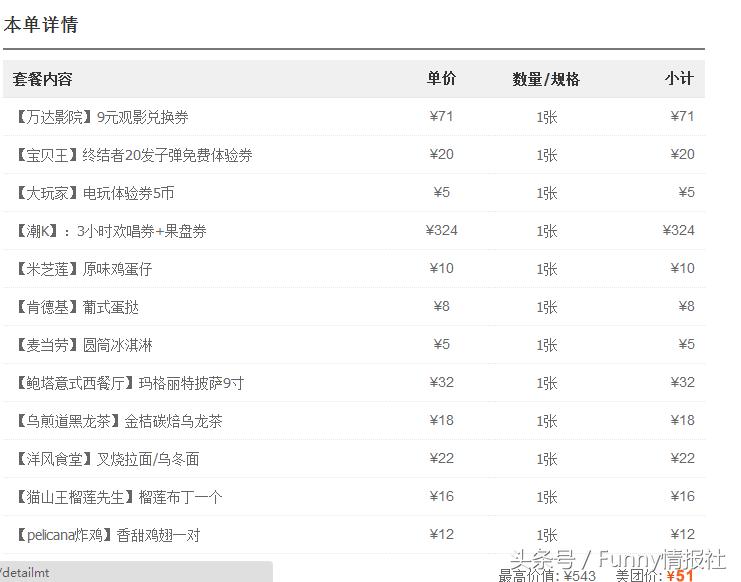This screenshot has width=741, height=582.
Task: Click the ¥5 subtotal in the 大玩家 row
Action: [x=686, y=192]
